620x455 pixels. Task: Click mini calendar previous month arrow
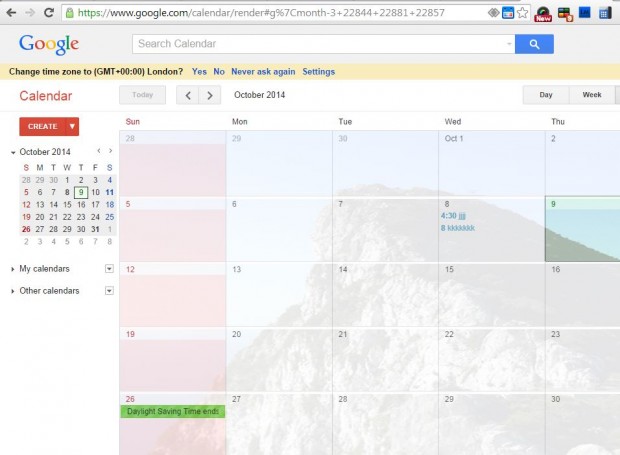[99, 151]
